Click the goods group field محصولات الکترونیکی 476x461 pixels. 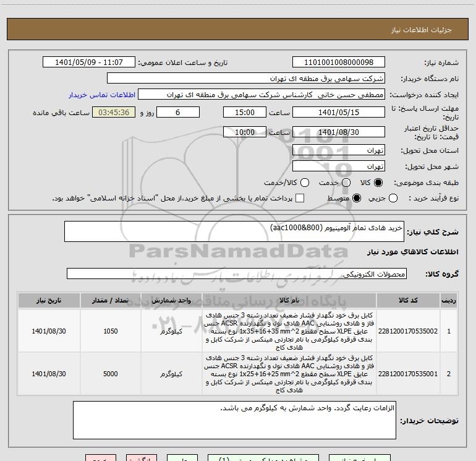237,274
